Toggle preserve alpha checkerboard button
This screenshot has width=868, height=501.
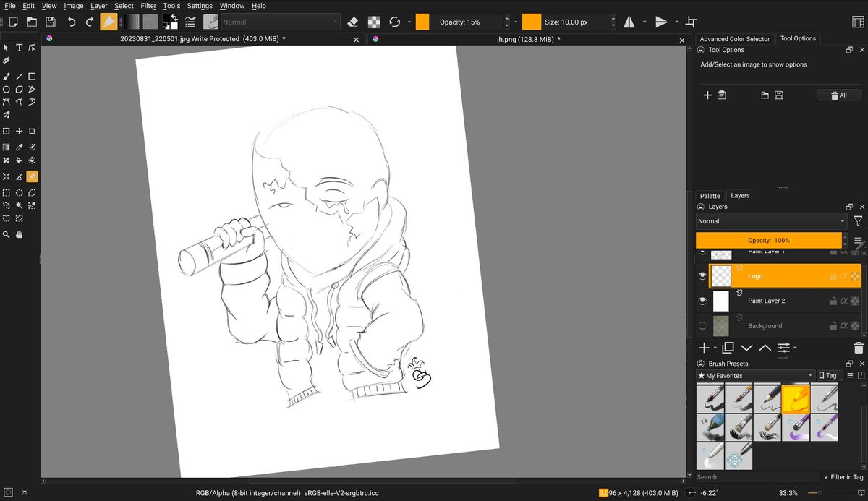pyautogui.click(x=374, y=22)
